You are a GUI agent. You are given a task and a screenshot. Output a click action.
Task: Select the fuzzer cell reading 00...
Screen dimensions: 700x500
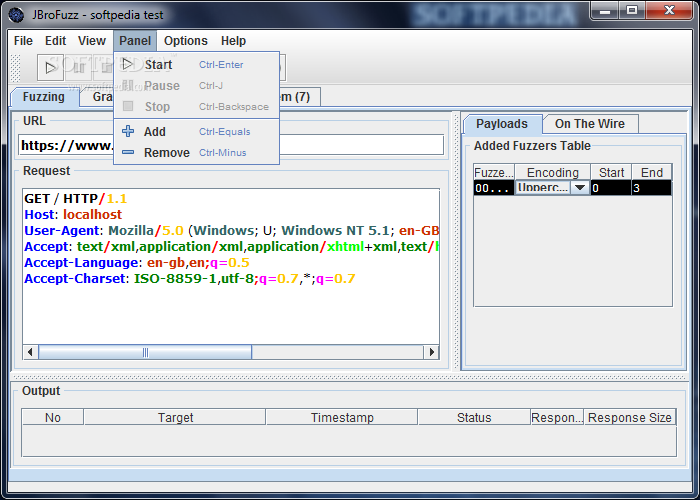click(494, 188)
